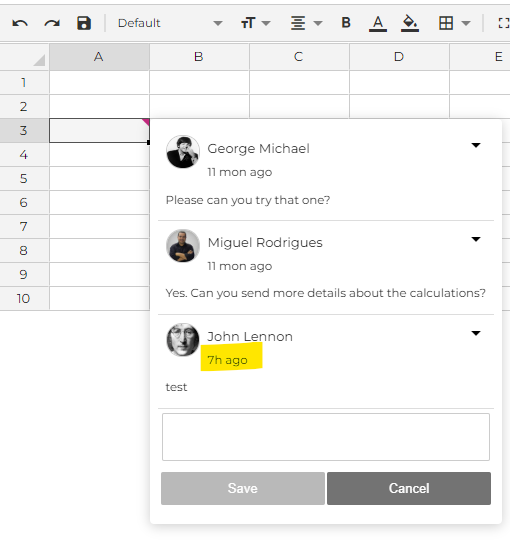
Task: Click the text alignment icon
Action: click(x=298, y=23)
